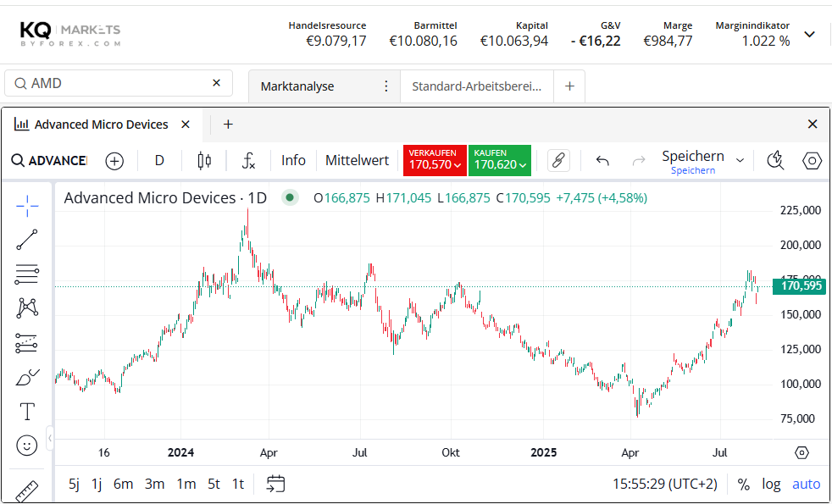The width and height of the screenshot is (832, 504).
Task: Add a new chart tab next to Advanced Micro Devices
Action: (x=228, y=125)
